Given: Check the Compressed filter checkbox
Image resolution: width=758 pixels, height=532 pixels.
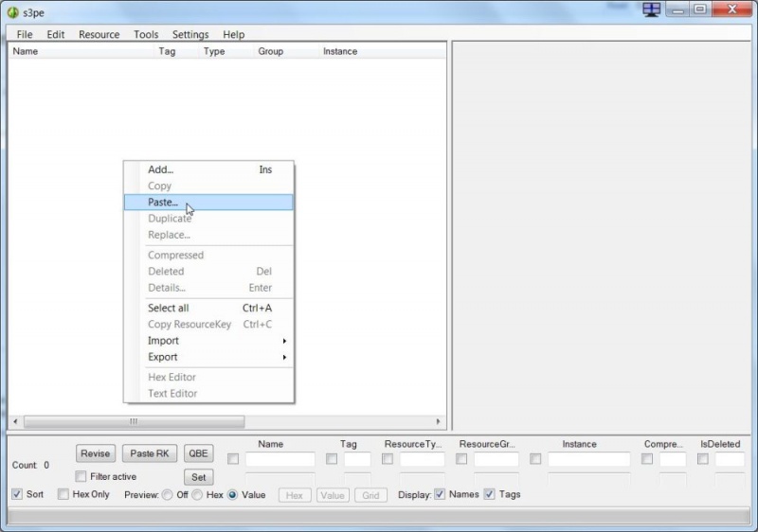Looking at the screenshot, I should 647,458.
